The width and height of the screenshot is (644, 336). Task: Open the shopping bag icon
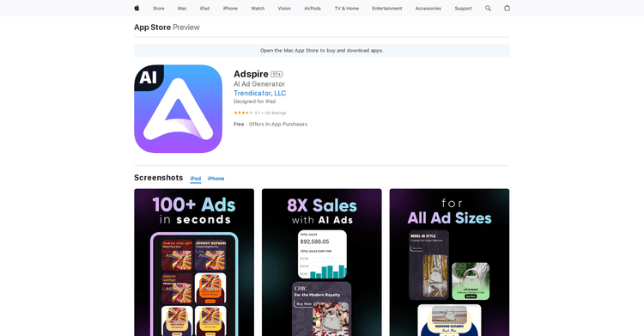point(507,8)
